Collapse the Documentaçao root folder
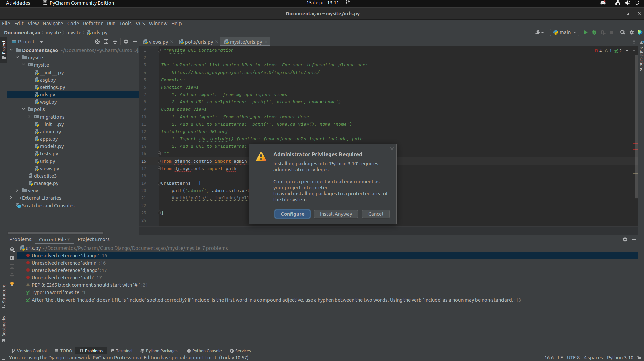This screenshot has width=644, height=361. coord(11,50)
